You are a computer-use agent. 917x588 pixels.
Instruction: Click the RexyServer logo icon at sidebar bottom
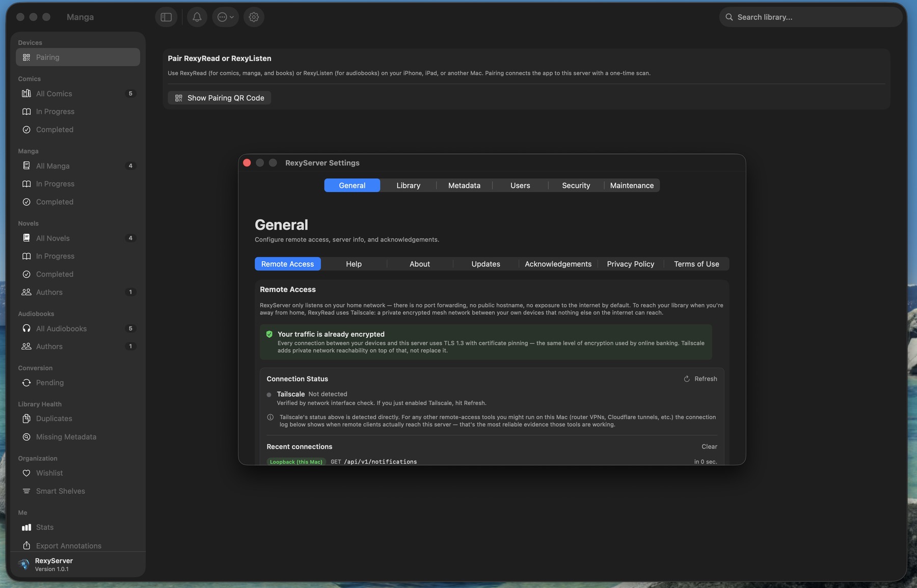(24, 565)
